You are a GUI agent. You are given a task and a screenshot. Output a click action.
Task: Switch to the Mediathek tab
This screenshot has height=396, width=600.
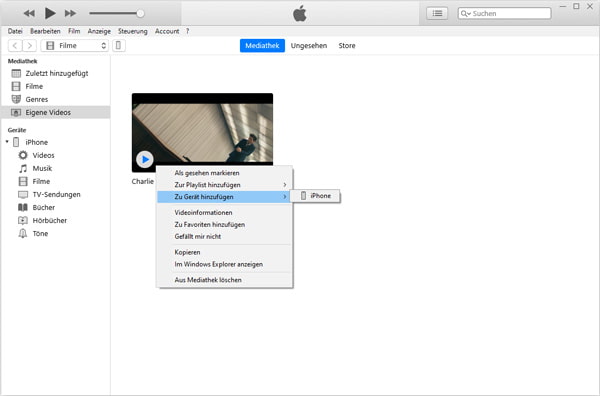pos(262,46)
